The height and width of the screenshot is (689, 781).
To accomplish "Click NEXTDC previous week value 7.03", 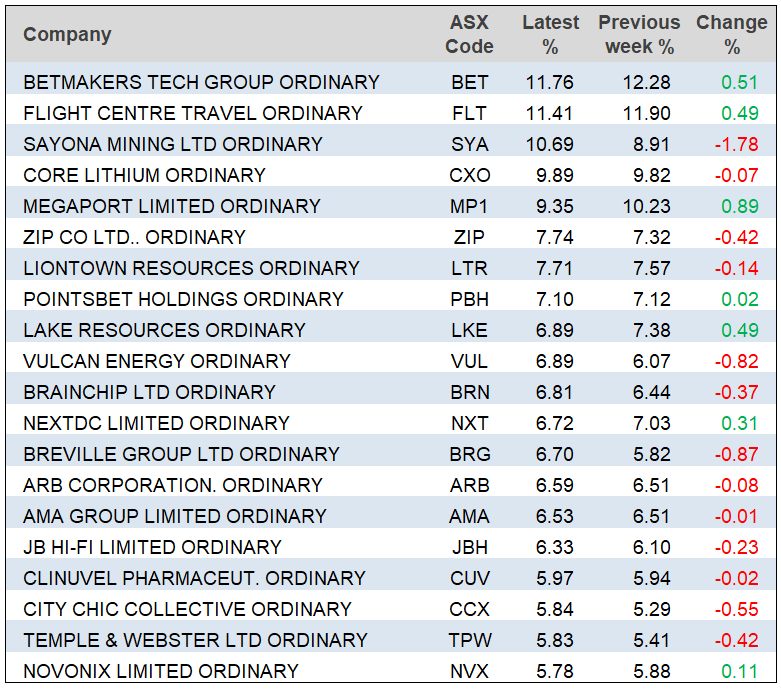I will point(650,423).
